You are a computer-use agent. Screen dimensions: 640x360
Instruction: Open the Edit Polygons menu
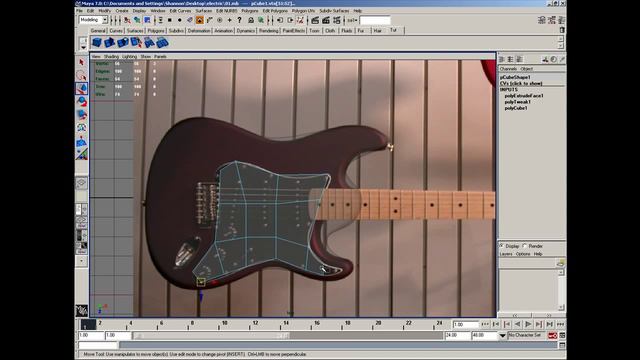[275, 11]
